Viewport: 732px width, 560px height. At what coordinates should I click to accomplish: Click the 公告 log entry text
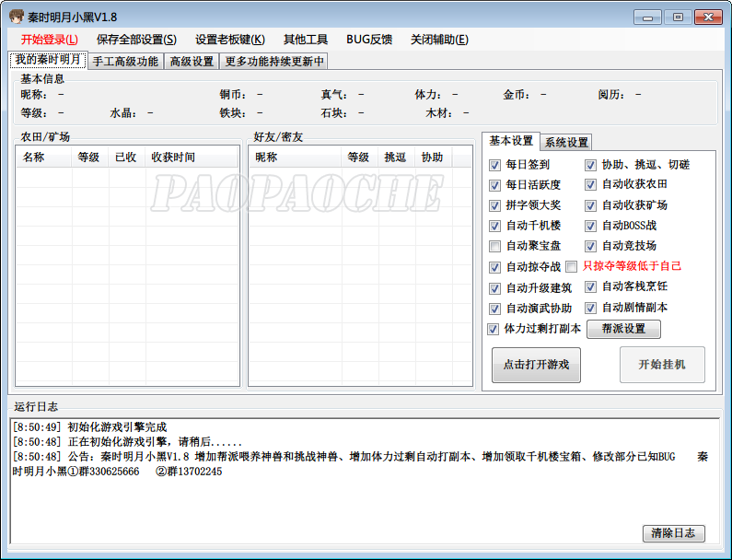360,464
